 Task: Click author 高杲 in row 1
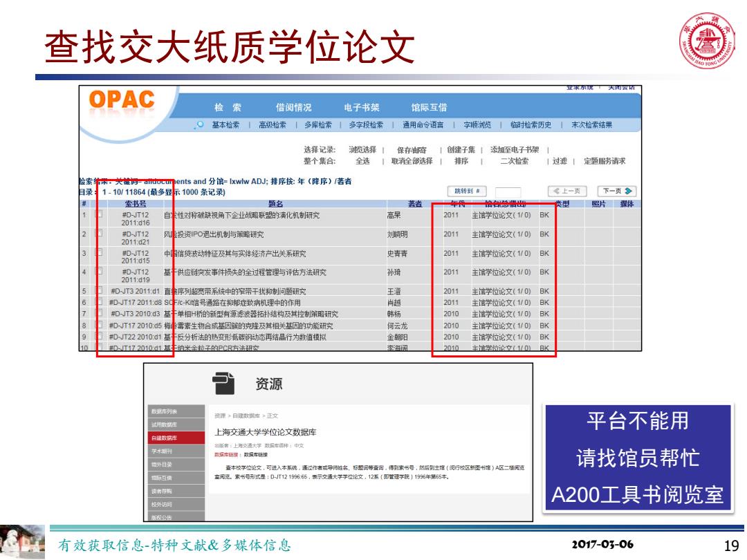tap(394, 215)
